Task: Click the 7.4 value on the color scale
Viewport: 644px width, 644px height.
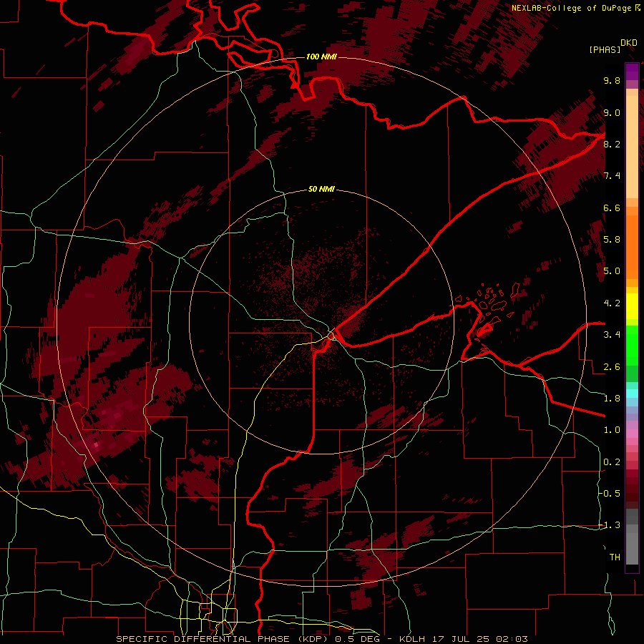Action: click(612, 176)
